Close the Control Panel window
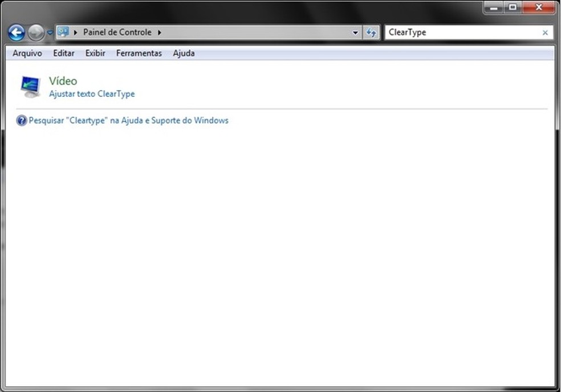 (x=539, y=7)
